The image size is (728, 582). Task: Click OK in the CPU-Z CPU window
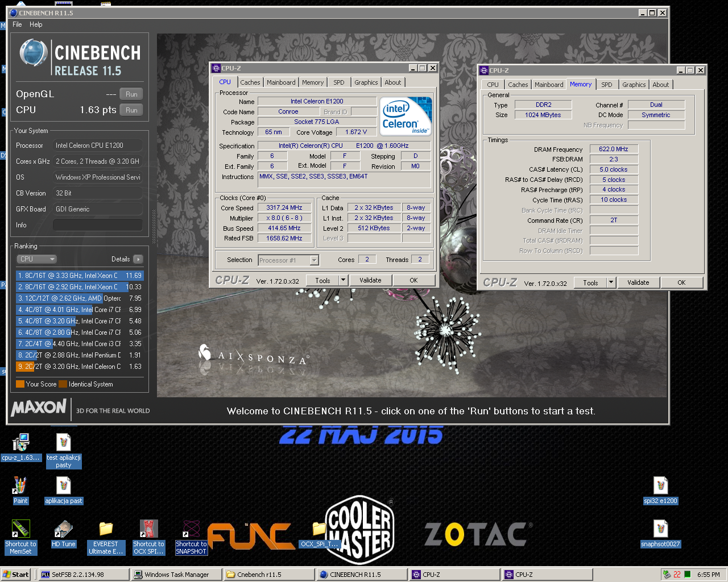coord(413,280)
